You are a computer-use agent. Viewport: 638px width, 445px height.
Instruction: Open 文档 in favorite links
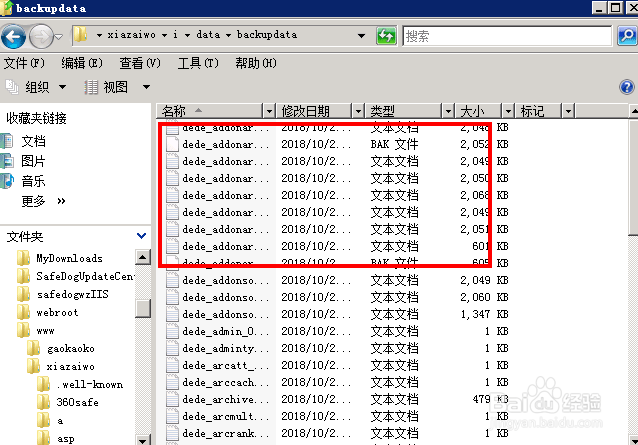33,142
